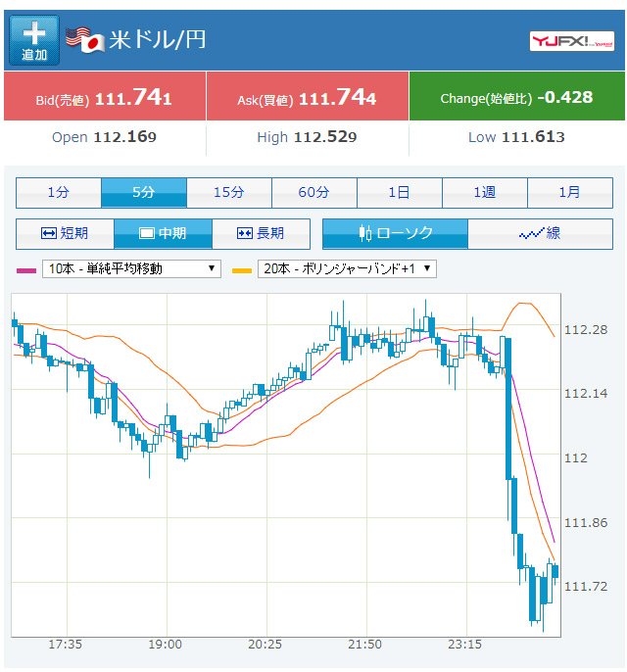This screenshot has height=672, width=627.
Task: Select the 1分 timeframe tab
Action: (59, 193)
